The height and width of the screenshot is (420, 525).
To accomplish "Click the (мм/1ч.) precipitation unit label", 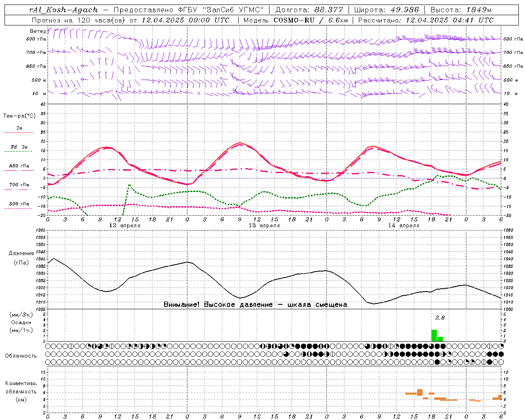I will (x=21, y=330).
